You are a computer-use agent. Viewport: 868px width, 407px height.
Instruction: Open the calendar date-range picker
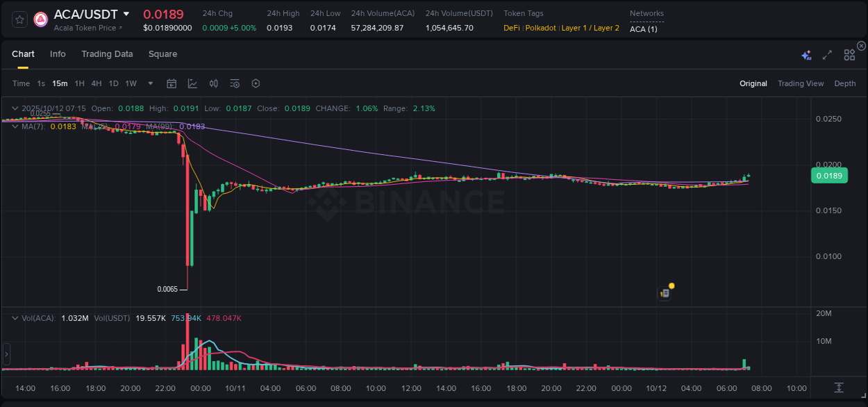click(x=172, y=83)
